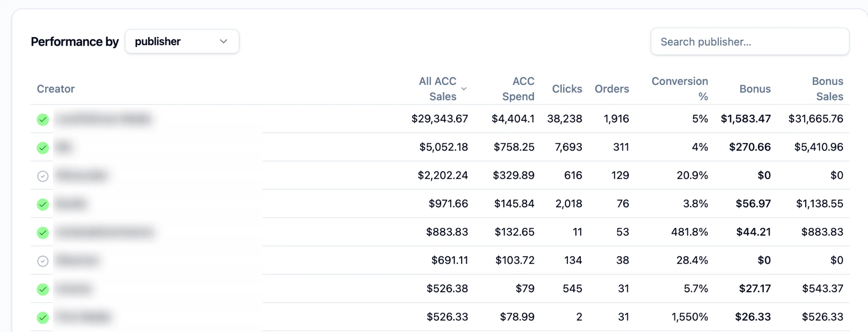Click green check icon in $883.83 row
Screen dimensions: 868x332
click(43, 233)
